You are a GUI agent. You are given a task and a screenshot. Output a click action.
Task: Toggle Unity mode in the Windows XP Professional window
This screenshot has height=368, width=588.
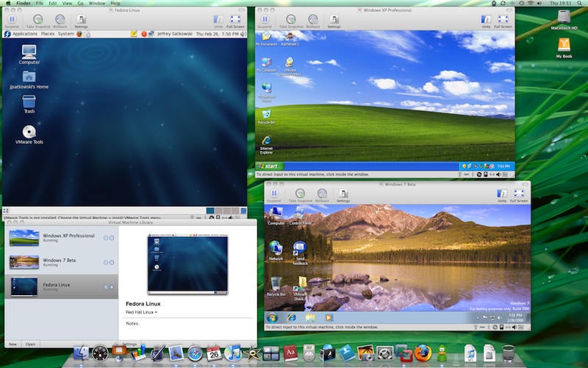pyautogui.click(x=486, y=21)
